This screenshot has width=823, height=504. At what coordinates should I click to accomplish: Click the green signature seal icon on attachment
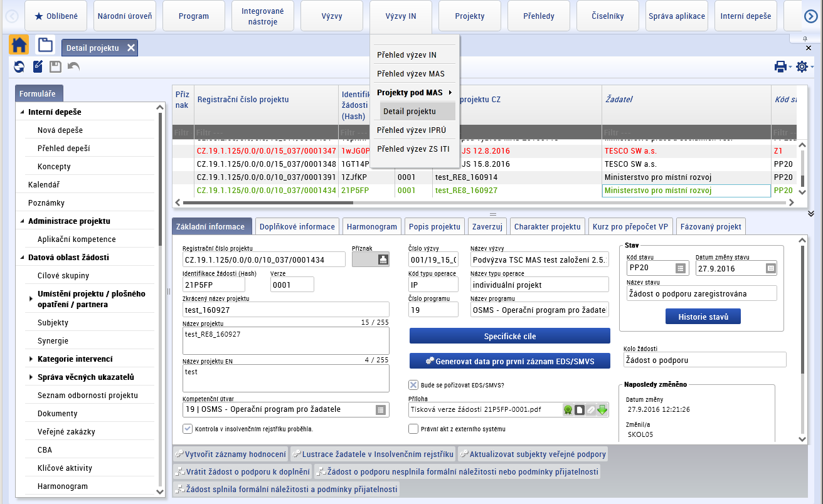(x=568, y=410)
